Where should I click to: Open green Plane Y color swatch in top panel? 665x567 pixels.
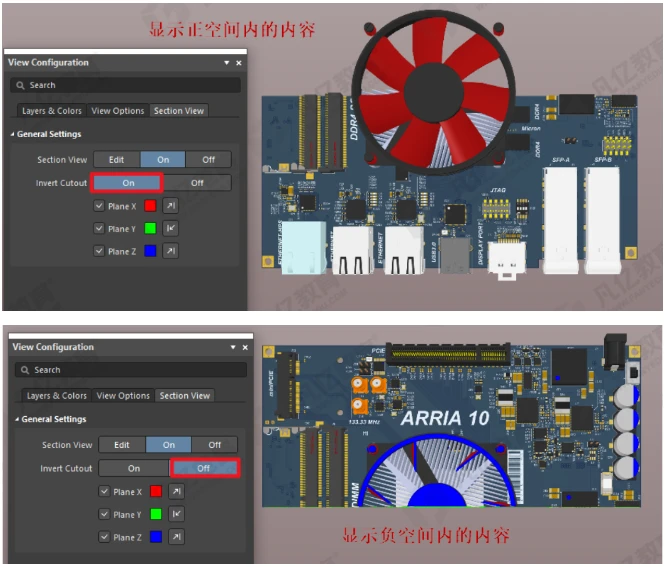point(150,229)
